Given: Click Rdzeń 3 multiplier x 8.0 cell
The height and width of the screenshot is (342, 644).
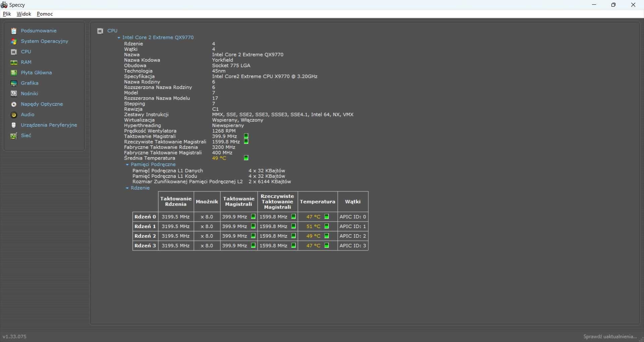Looking at the screenshot, I should click(207, 246).
